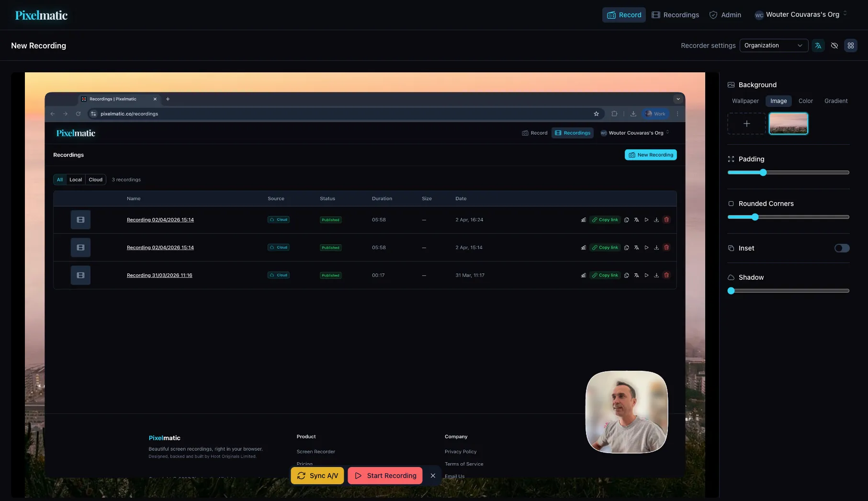The image size is (868, 501).
Task: Play Recording 02/04/2026 15:14
Action: click(646, 219)
